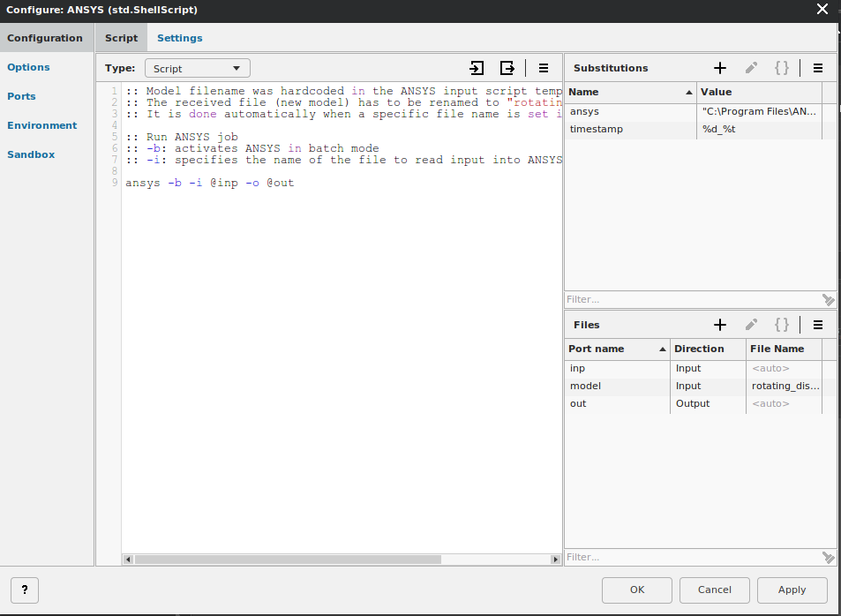Export script to file icon

tap(507, 68)
